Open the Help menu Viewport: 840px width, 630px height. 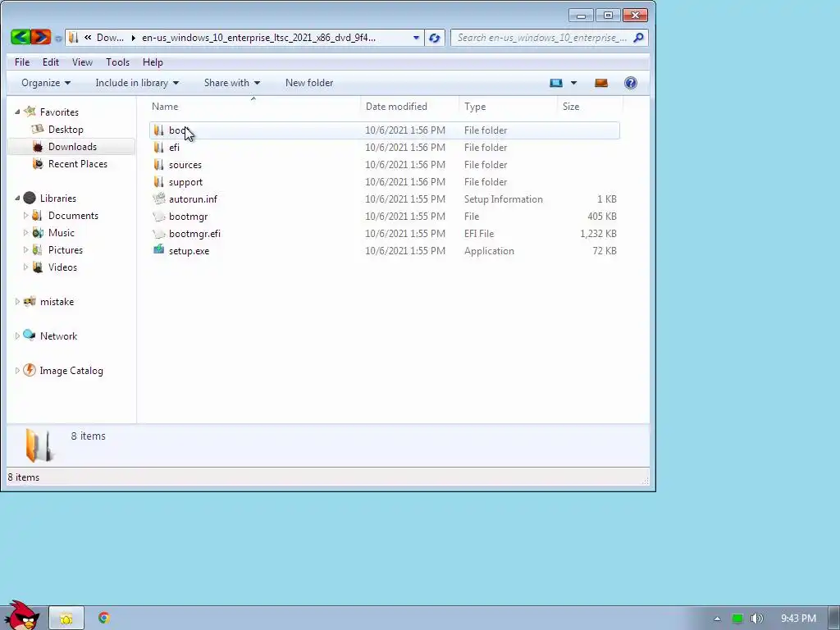(x=153, y=62)
